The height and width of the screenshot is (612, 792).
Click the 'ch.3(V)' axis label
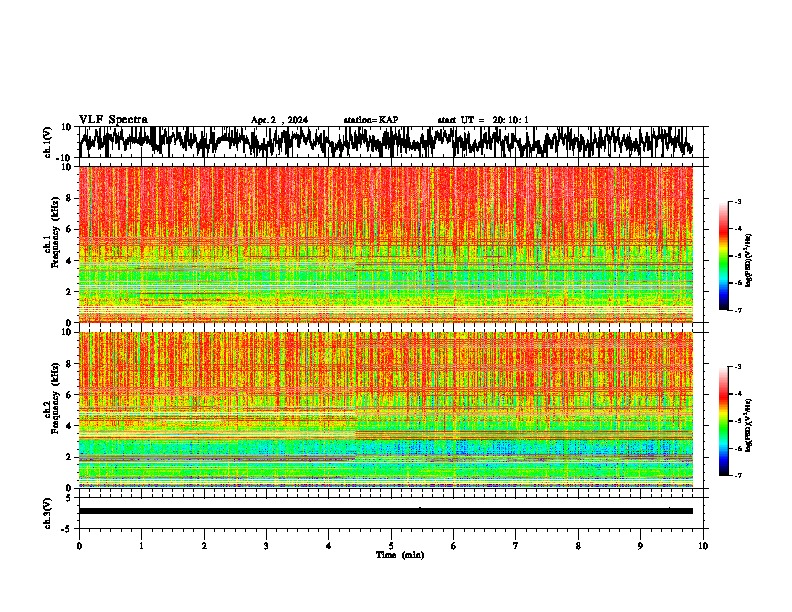(48, 513)
